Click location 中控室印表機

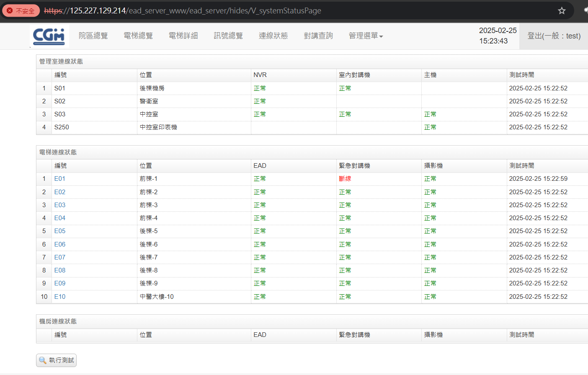click(x=158, y=127)
